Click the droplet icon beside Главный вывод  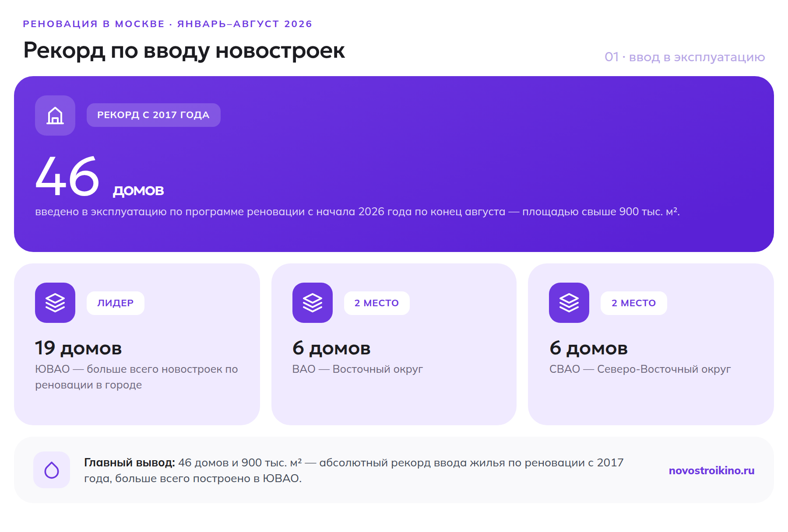(x=52, y=470)
